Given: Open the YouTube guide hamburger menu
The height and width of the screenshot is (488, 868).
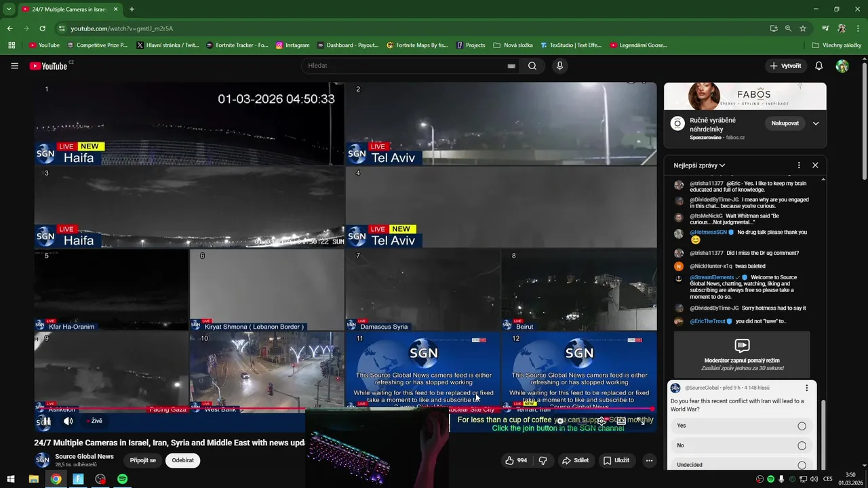Looking at the screenshot, I should point(14,66).
